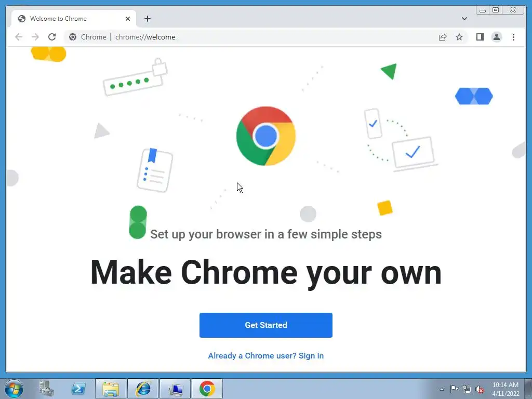532x399 pixels.
Task: Show hidden tray icons arrow
Action: pos(442,389)
